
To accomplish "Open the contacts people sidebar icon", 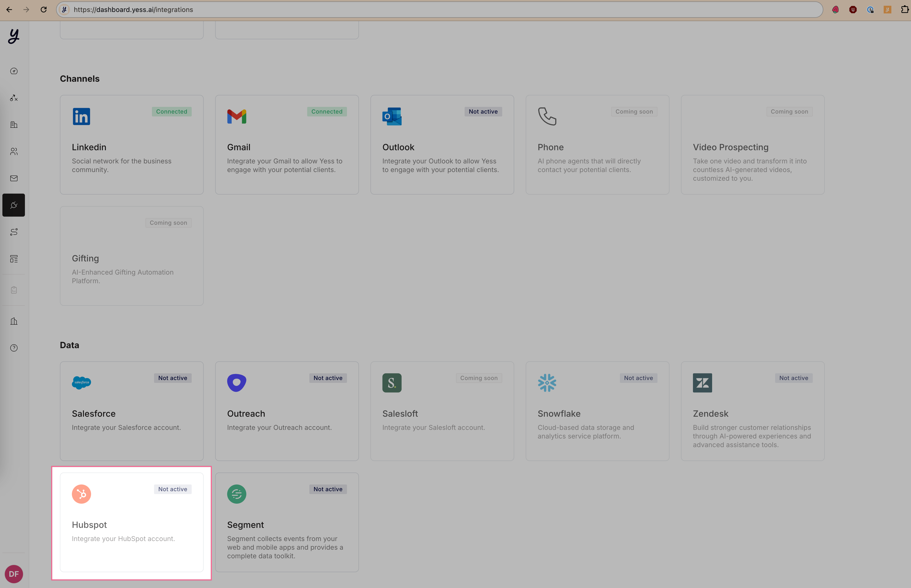I will (14, 152).
